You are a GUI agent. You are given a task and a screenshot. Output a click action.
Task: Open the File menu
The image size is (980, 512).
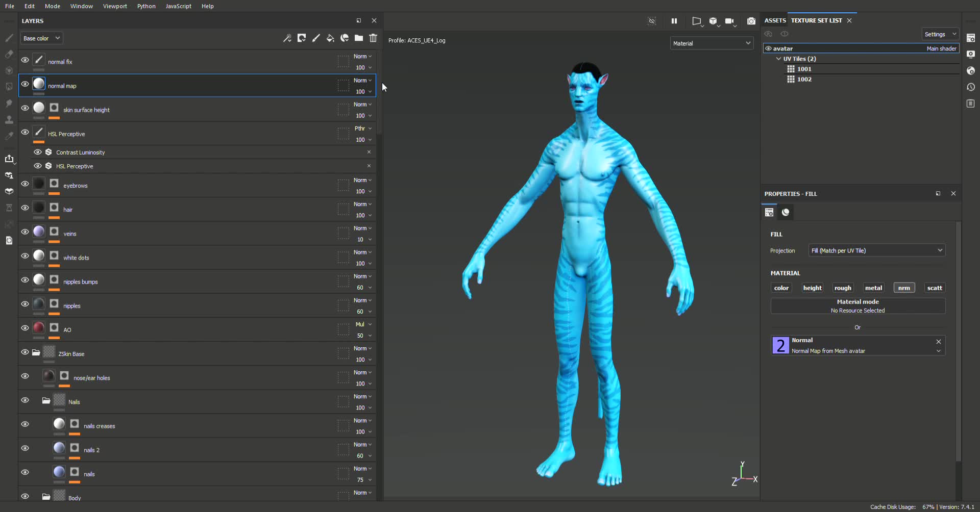(10, 6)
